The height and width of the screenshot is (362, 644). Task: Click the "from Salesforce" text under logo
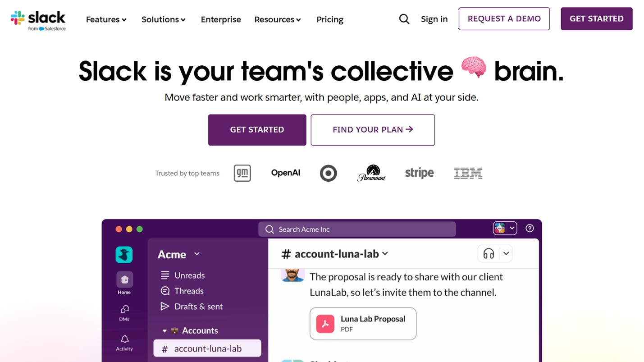[47, 29]
